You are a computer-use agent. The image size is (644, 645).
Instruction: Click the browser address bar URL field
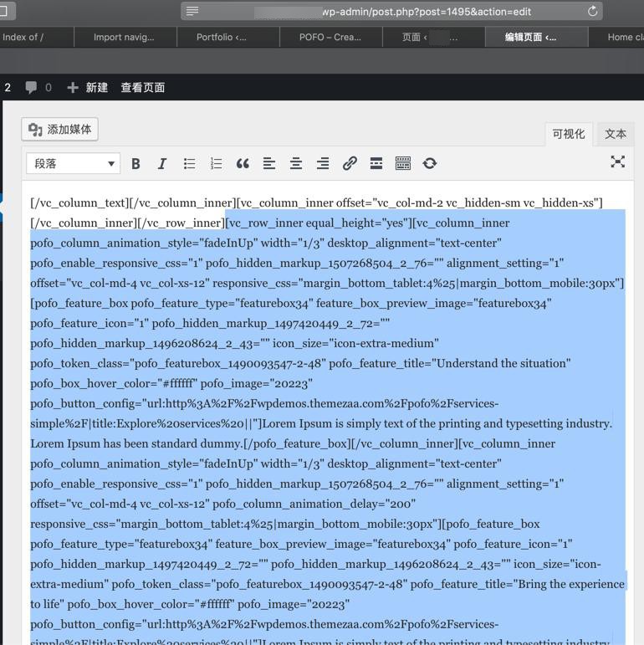(x=391, y=12)
